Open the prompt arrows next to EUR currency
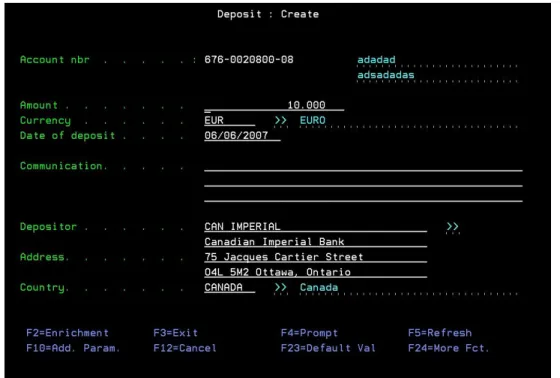560x378 pixels. 280,120
